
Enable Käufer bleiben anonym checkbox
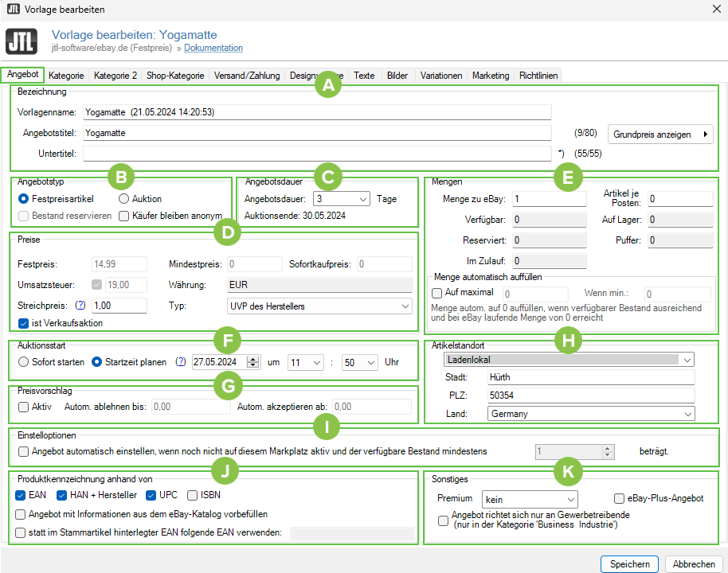(123, 216)
